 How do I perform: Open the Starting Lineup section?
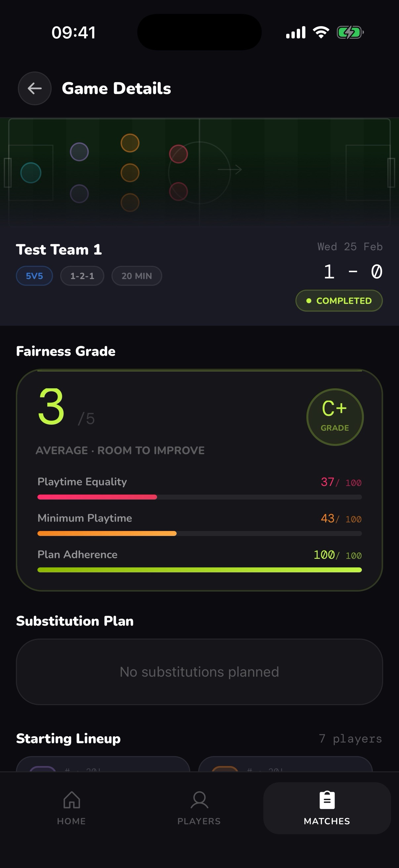click(68, 738)
